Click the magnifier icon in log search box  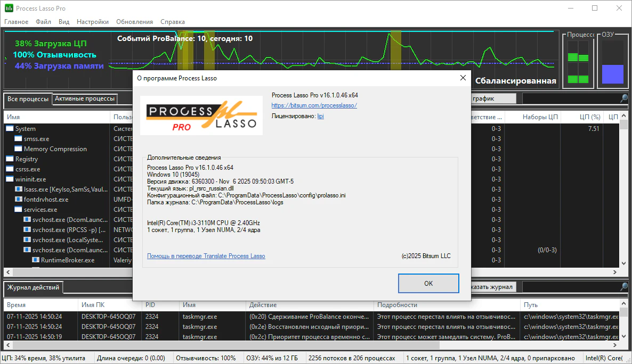click(623, 287)
